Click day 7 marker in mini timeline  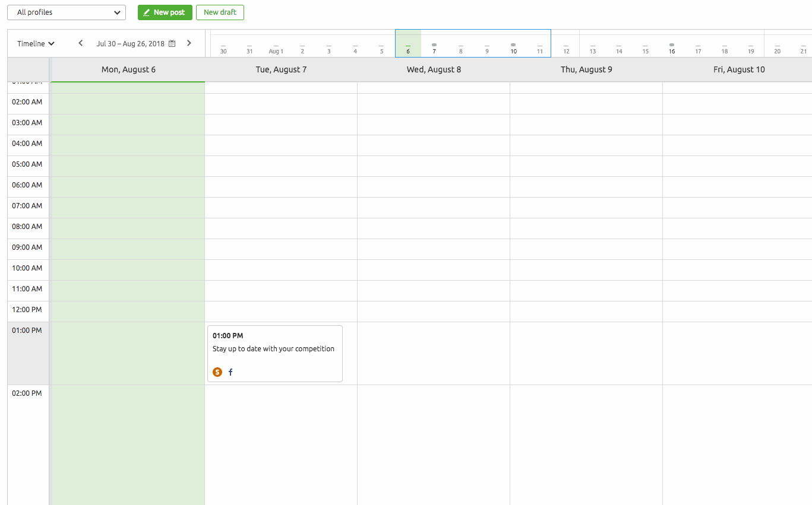(x=434, y=48)
